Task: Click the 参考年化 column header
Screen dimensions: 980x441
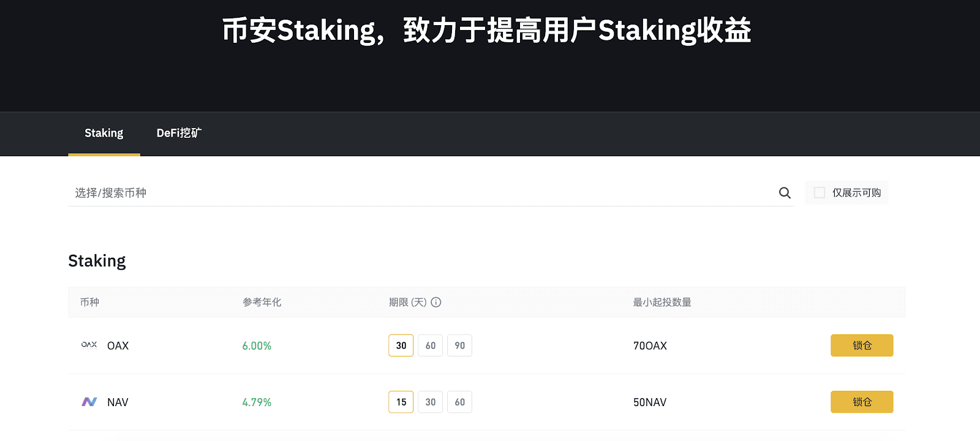Action: point(262,302)
